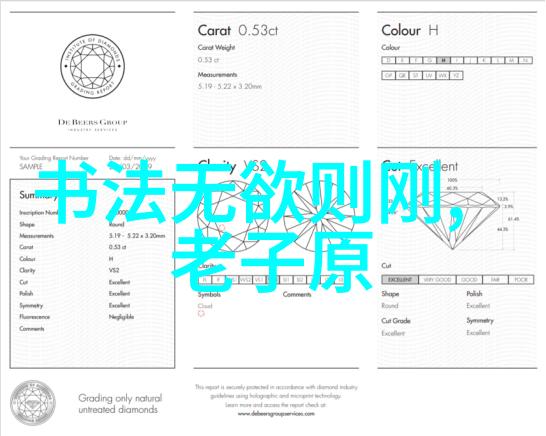Viewport: 546px width, 436px height.
Task: Select the SI2 box in the Clarity scale
Action: click(300, 280)
